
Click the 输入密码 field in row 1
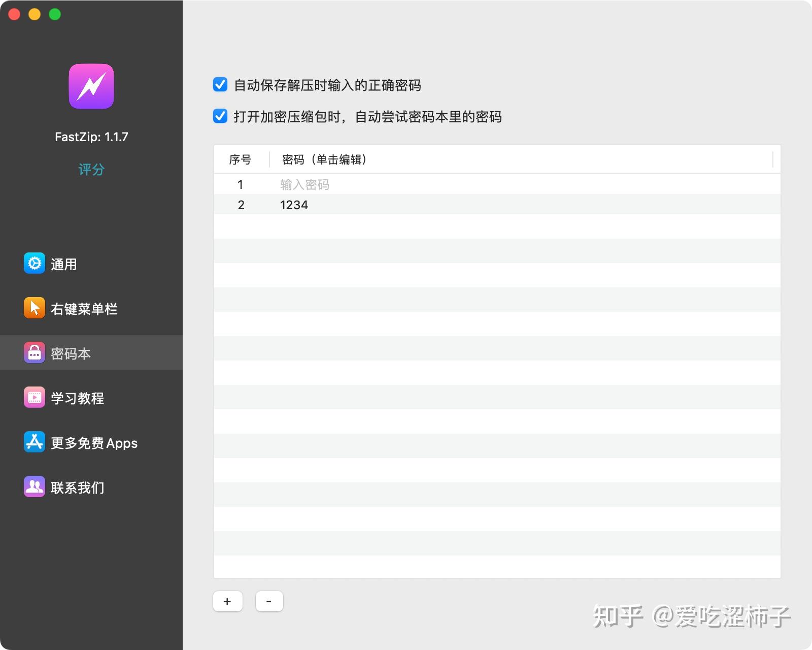[x=303, y=184]
